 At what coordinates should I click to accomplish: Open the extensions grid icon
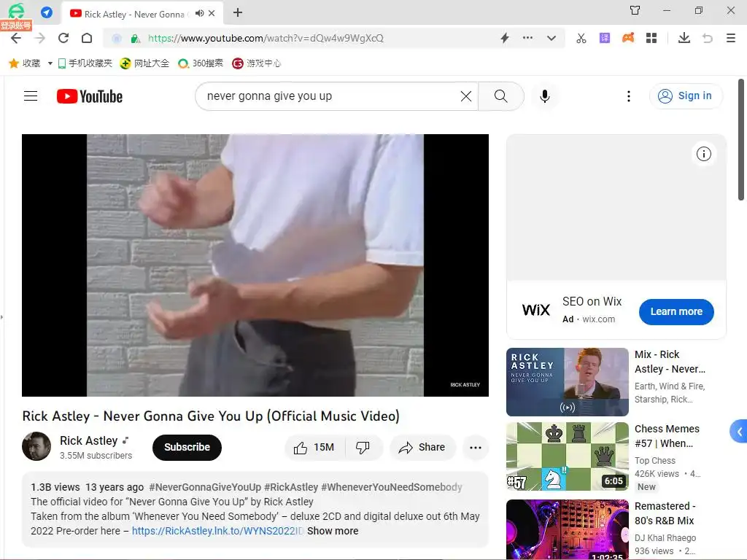(651, 38)
